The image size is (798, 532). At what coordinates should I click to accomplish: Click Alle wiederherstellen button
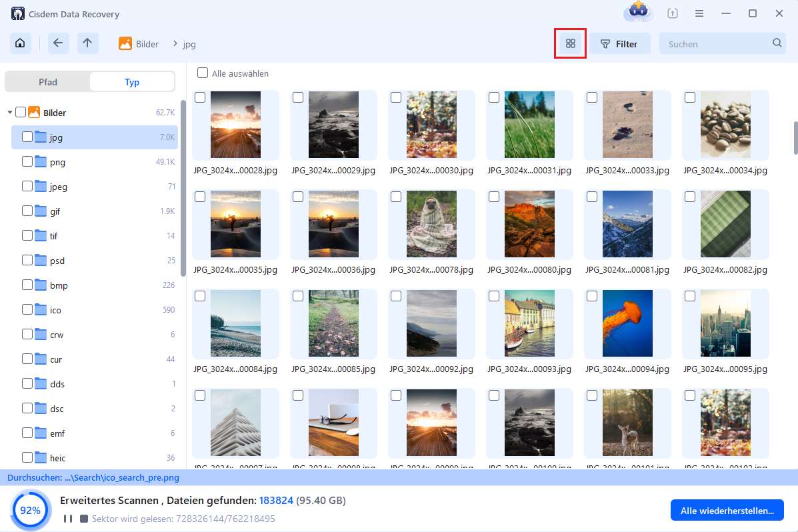(x=727, y=511)
